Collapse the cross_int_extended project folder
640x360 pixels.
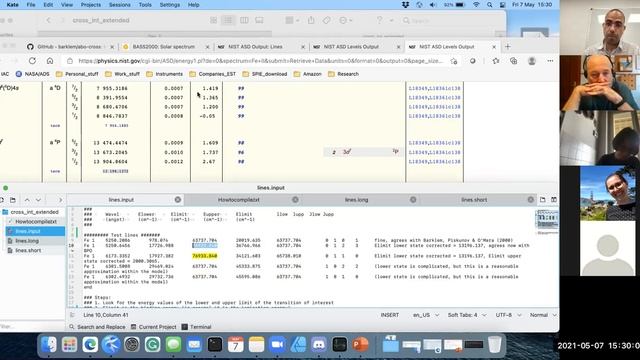tap(31, 212)
